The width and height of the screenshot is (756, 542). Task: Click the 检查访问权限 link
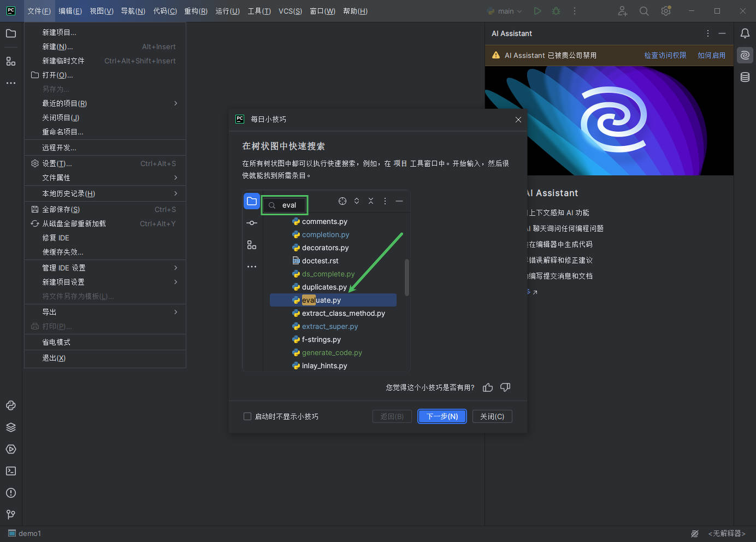point(665,55)
